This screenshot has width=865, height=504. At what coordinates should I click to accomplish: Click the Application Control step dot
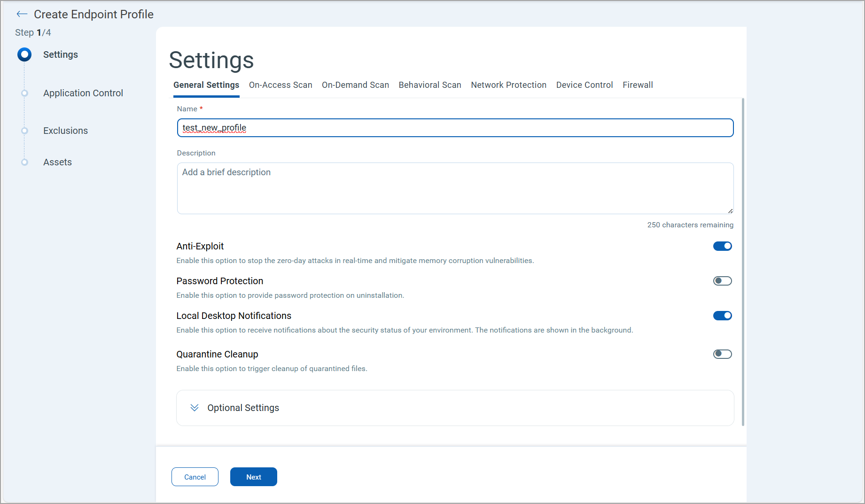click(x=24, y=93)
